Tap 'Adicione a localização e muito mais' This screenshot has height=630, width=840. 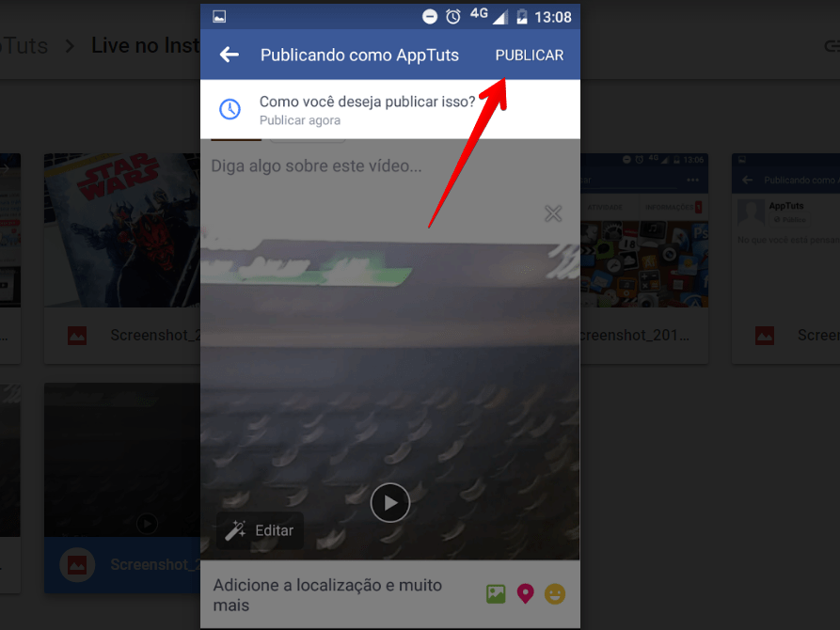point(327,594)
